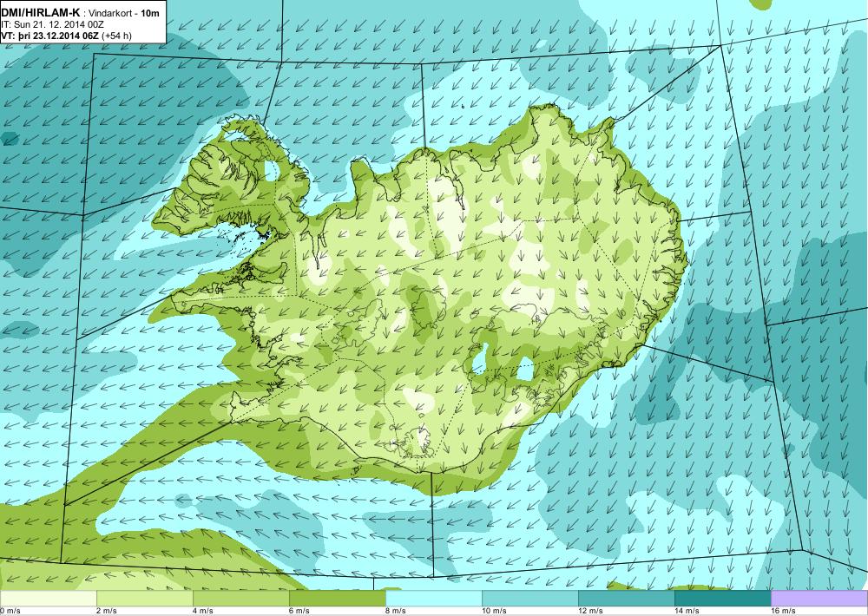Click the '8 m/s' legend label
Screen dimensions: 868x616
396,611
